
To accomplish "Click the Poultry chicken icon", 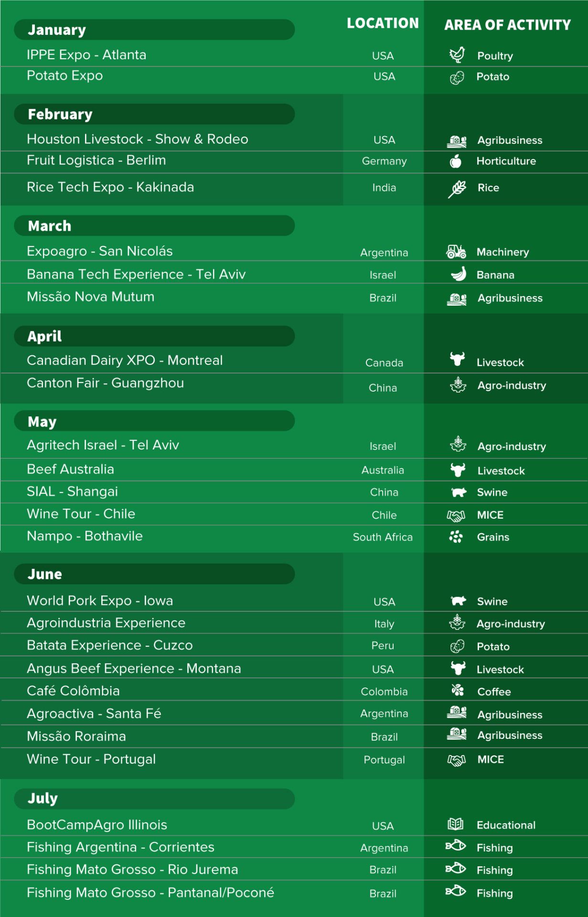I will (457, 55).
